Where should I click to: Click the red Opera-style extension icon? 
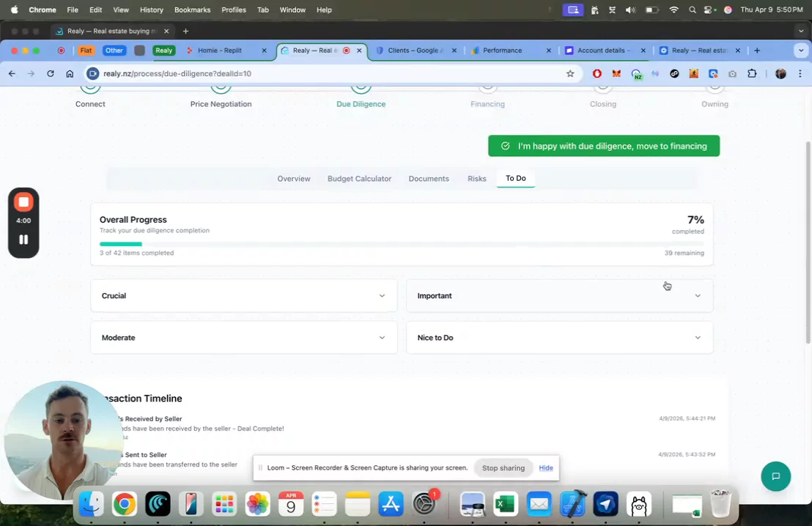click(597, 73)
